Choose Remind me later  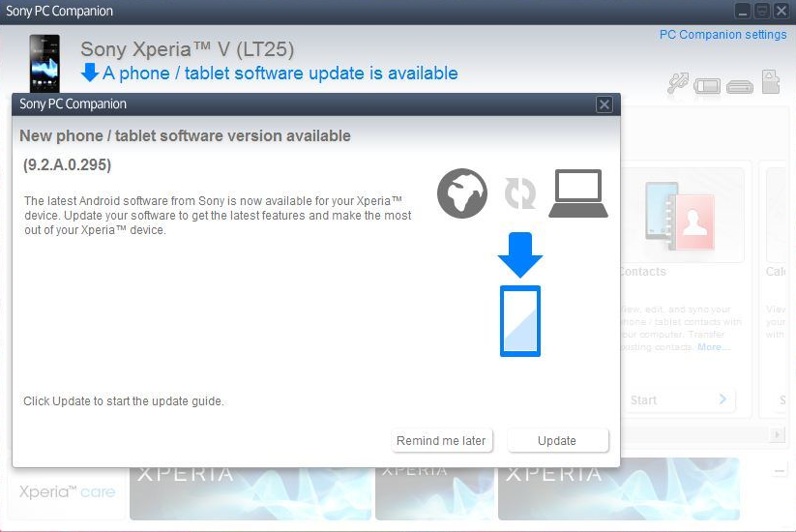coord(441,440)
